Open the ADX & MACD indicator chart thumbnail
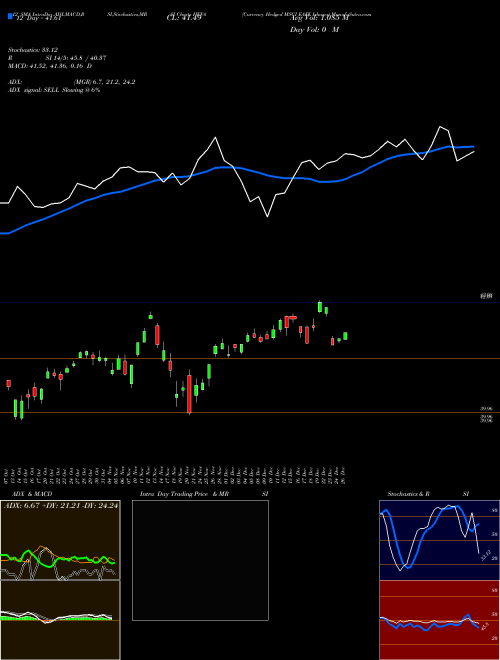 60,580
